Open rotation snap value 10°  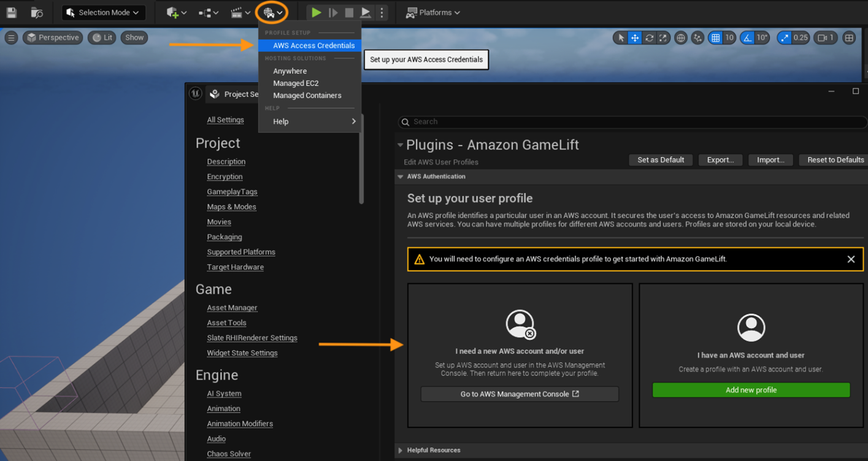point(762,38)
